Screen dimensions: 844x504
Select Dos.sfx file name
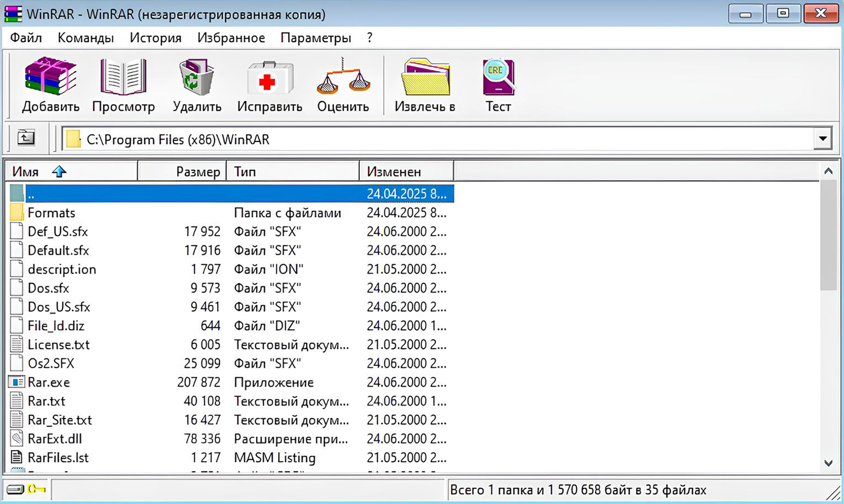48,288
